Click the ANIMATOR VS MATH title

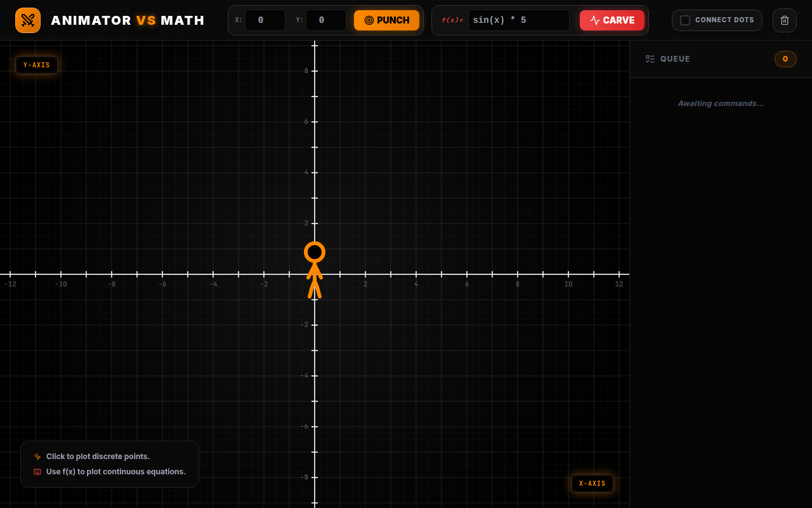click(x=128, y=20)
